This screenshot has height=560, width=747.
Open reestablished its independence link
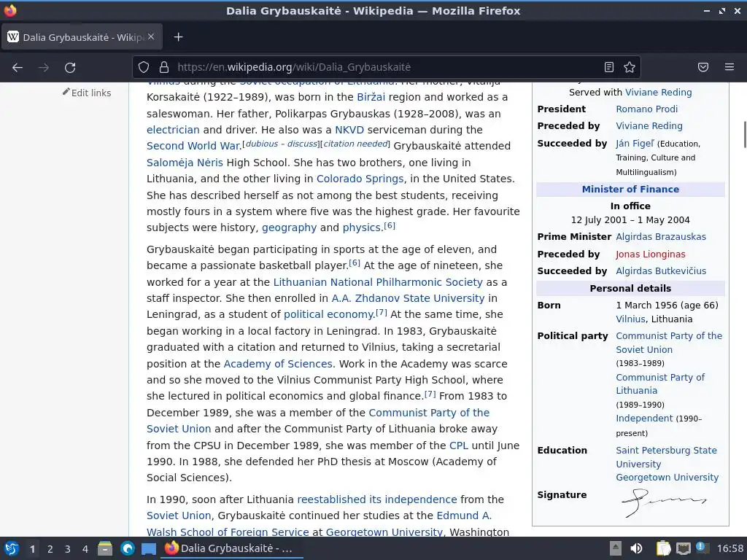tap(377, 499)
